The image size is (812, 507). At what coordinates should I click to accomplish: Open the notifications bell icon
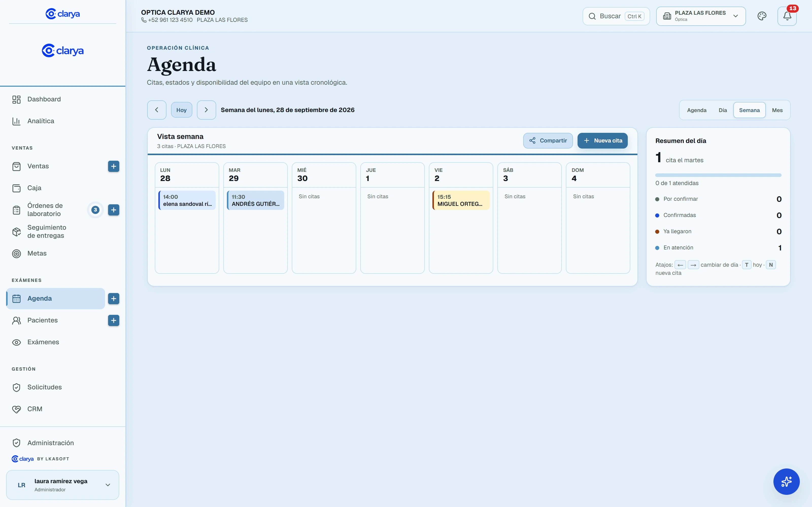click(x=787, y=16)
